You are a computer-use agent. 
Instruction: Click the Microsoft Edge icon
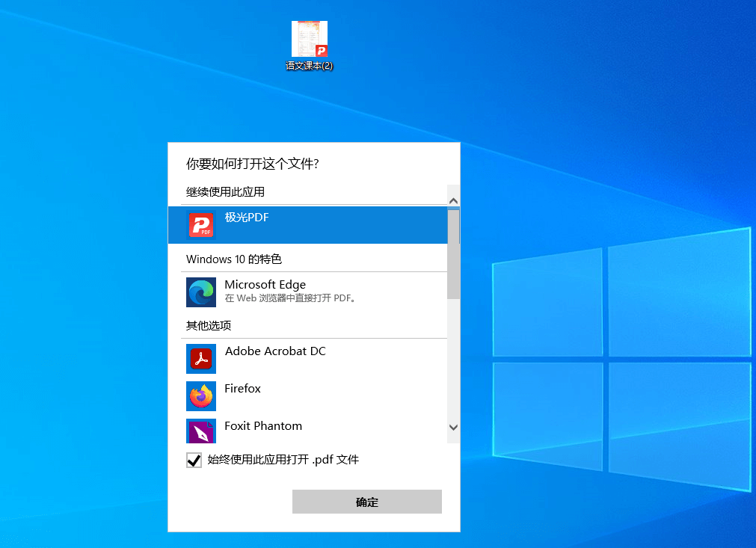tap(201, 292)
